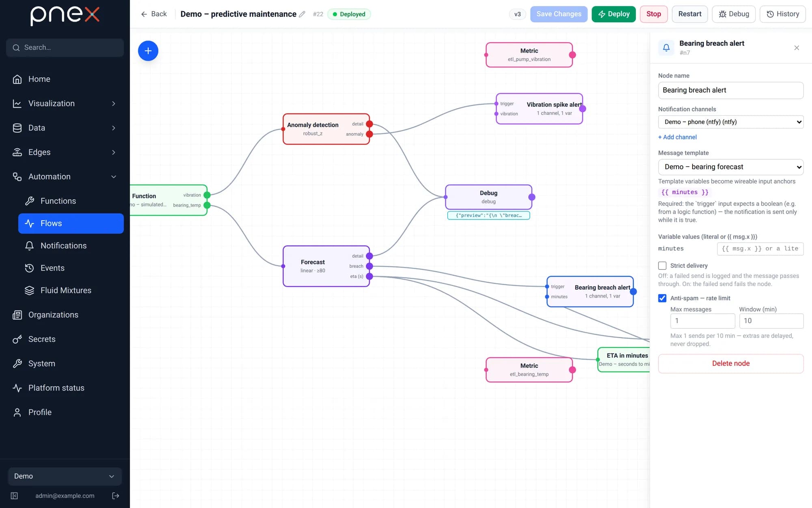Open Platform status page
812x508 pixels.
(65, 388)
